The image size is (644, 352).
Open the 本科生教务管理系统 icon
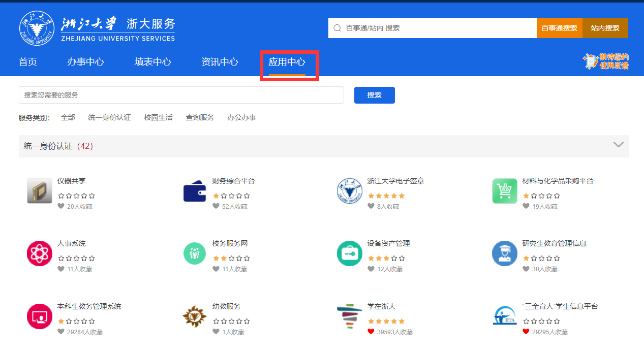(40, 316)
